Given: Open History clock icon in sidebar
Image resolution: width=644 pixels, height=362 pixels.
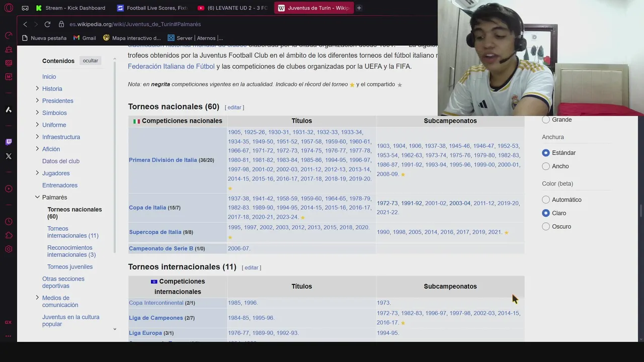Looking at the screenshot, I should point(9,222).
